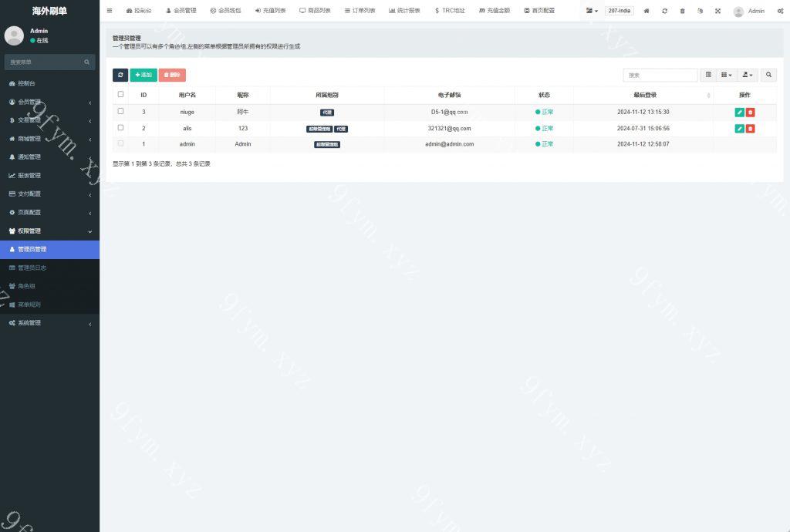Open the 控制台 tab in top navigation
Viewport: 790px width, 532px height.
point(139,11)
